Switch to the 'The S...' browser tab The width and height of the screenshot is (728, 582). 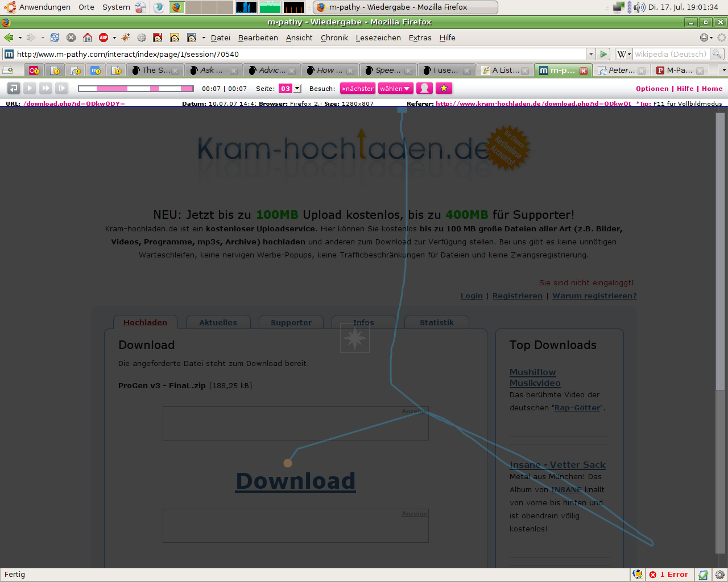click(x=154, y=70)
